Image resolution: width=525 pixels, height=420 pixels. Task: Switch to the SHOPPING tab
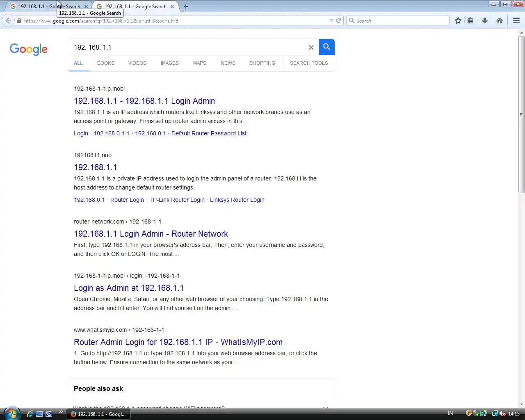[262, 63]
